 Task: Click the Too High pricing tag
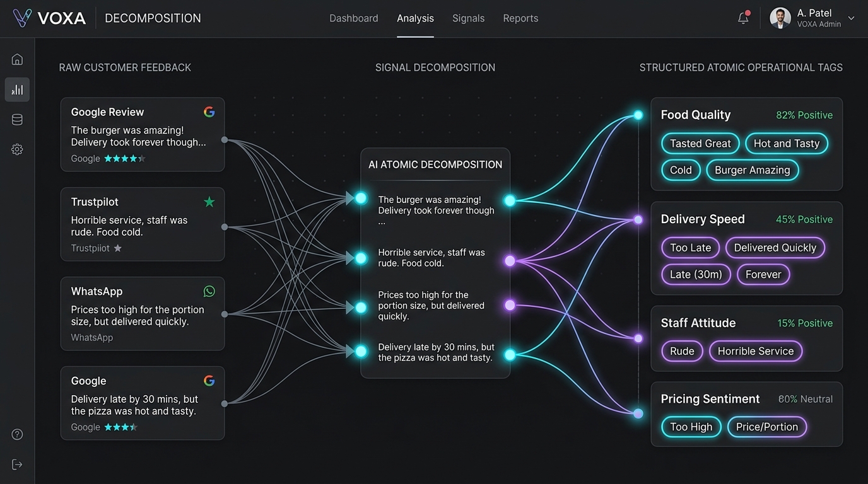[691, 427]
